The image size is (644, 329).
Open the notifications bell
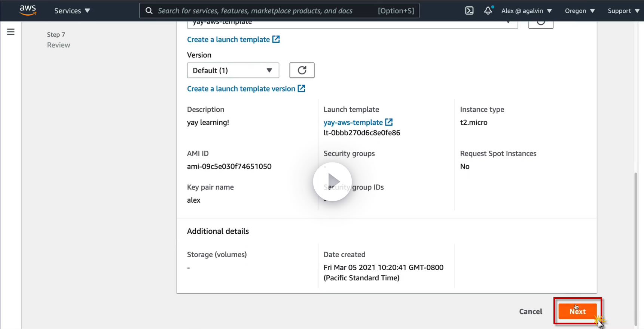click(488, 11)
